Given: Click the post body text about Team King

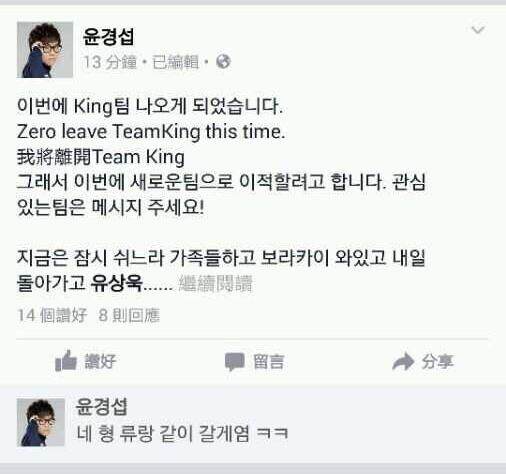Looking at the screenshot, I should (221, 195).
